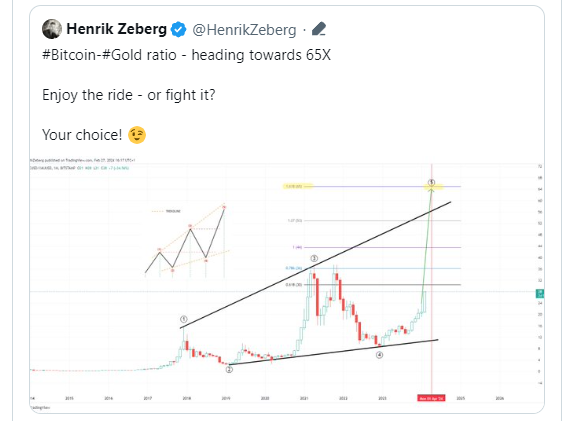Click the blue verified badge
The height and width of the screenshot is (421, 566).
click(x=178, y=29)
